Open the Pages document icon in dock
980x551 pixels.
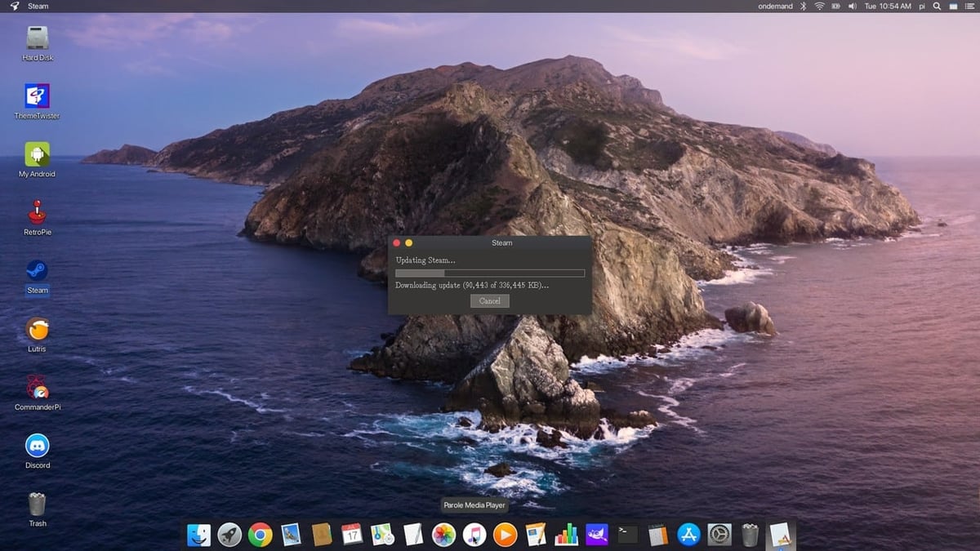pos(536,535)
